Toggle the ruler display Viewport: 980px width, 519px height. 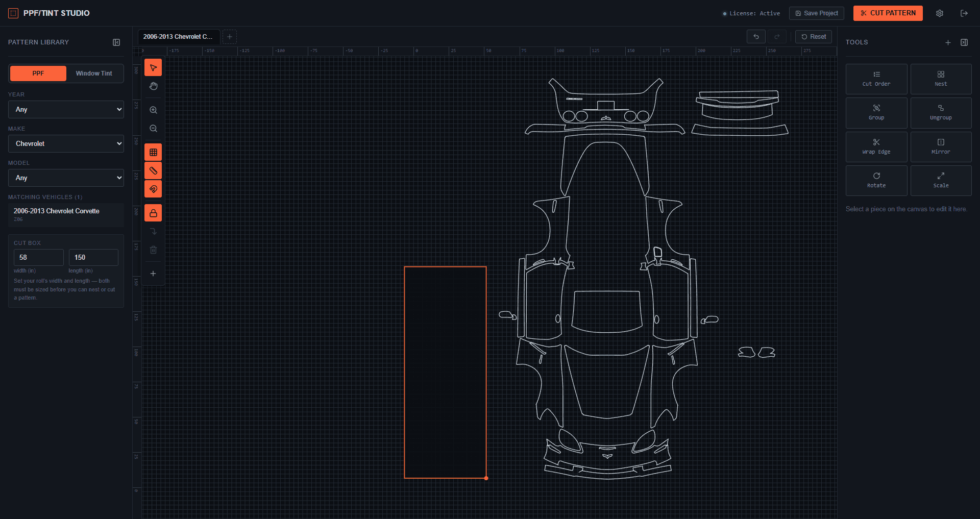pyautogui.click(x=153, y=171)
